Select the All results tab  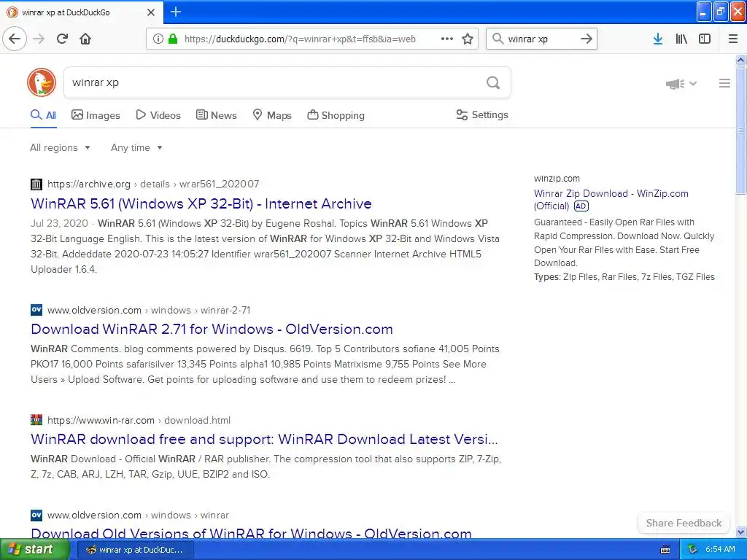point(43,115)
